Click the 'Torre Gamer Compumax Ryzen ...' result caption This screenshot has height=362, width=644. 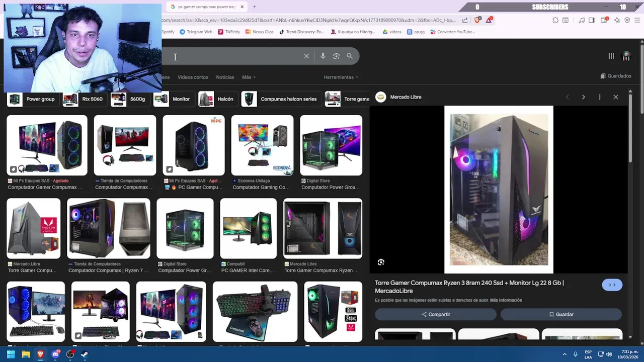(x=321, y=270)
